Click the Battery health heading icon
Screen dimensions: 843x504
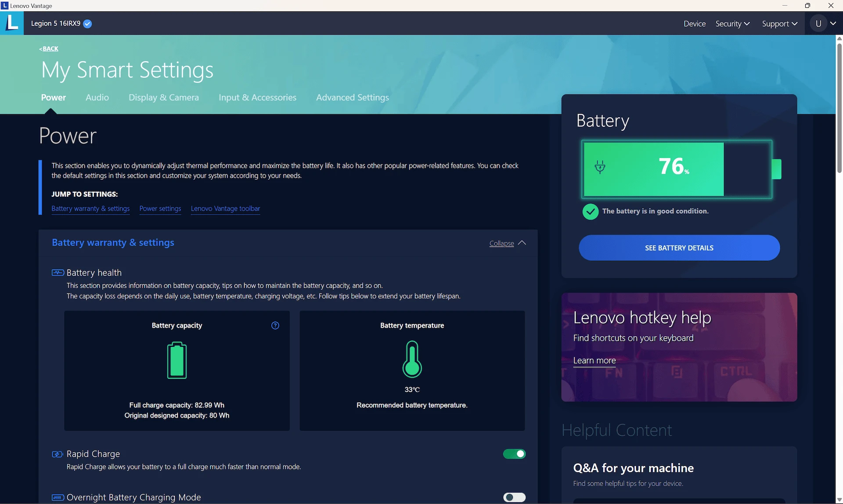pos(58,273)
